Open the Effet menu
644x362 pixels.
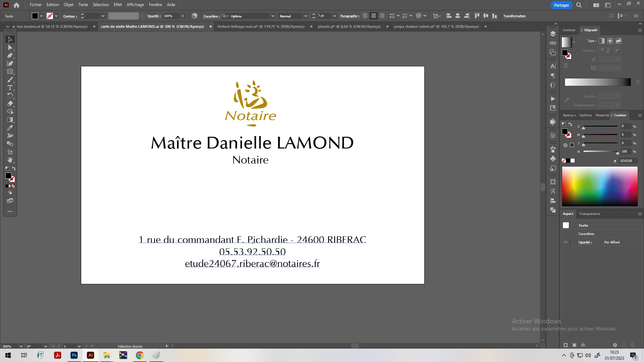click(x=118, y=5)
